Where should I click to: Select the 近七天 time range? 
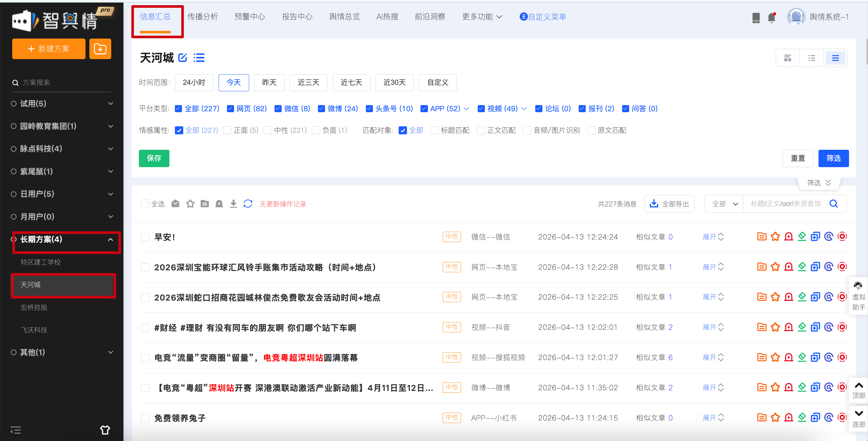click(x=351, y=83)
